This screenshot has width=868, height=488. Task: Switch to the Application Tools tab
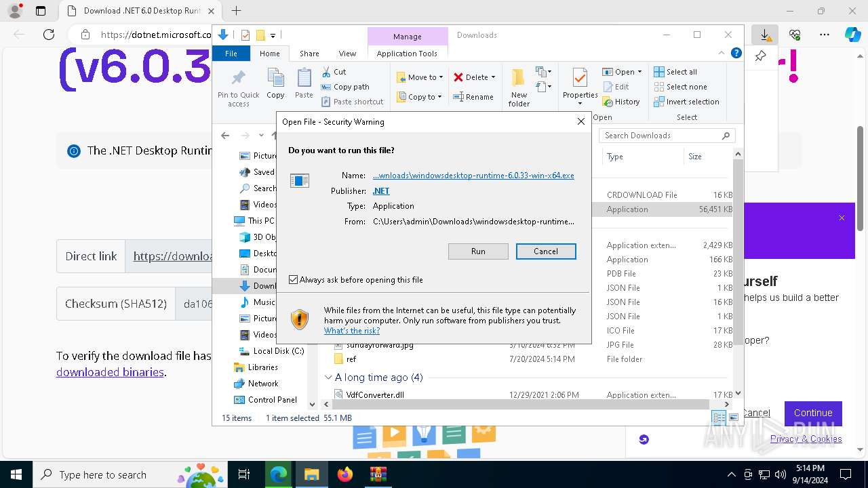click(407, 54)
